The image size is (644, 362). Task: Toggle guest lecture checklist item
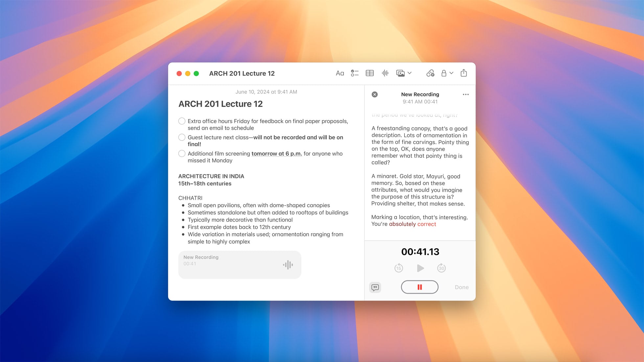click(181, 137)
